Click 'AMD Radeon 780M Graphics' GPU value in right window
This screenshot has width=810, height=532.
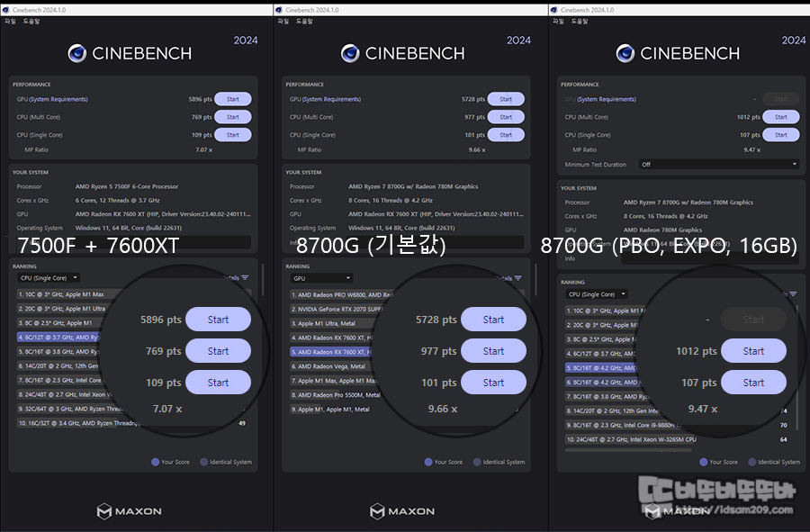(662, 230)
